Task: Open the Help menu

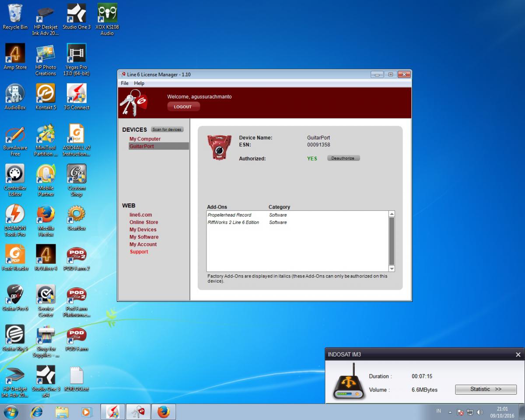Action: pos(139,83)
